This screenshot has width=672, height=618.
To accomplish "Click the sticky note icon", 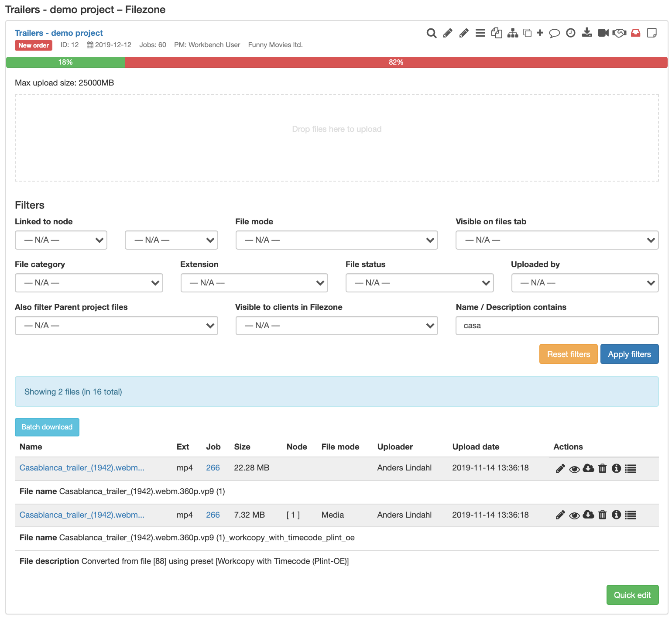I will (652, 33).
